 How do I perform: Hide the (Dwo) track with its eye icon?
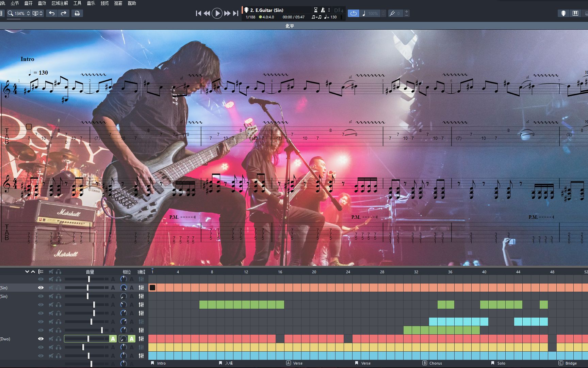coord(40,339)
